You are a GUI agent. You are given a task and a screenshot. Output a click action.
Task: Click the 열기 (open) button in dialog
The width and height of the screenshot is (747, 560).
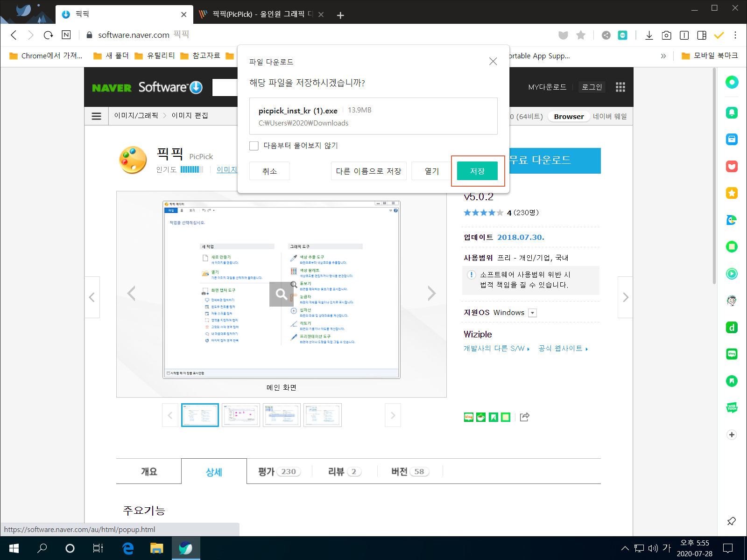pyautogui.click(x=432, y=171)
